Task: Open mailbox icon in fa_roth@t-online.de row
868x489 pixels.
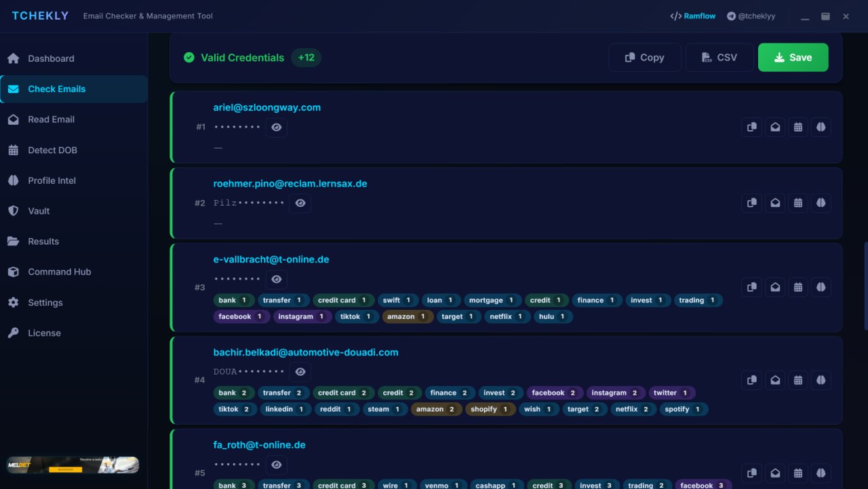Action: 774,473
